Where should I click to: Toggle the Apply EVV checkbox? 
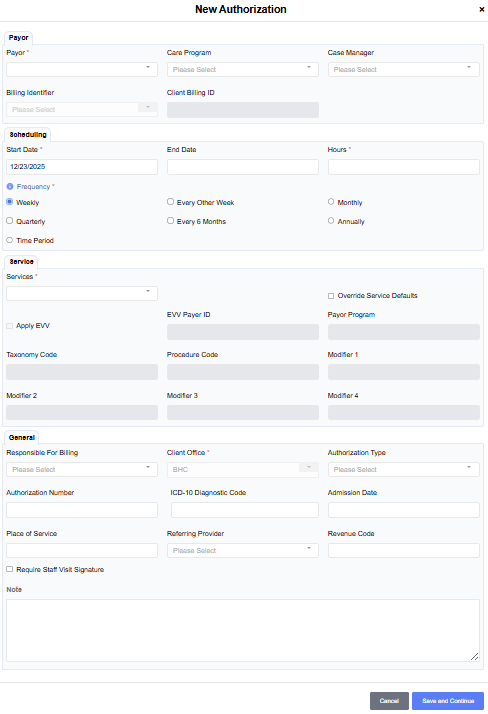pos(10,326)
